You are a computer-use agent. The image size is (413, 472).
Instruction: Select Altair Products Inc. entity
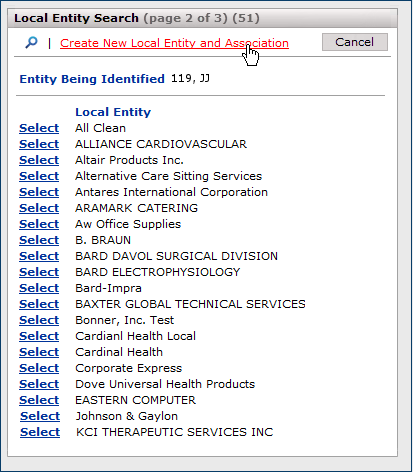click(x=39, y=160)
